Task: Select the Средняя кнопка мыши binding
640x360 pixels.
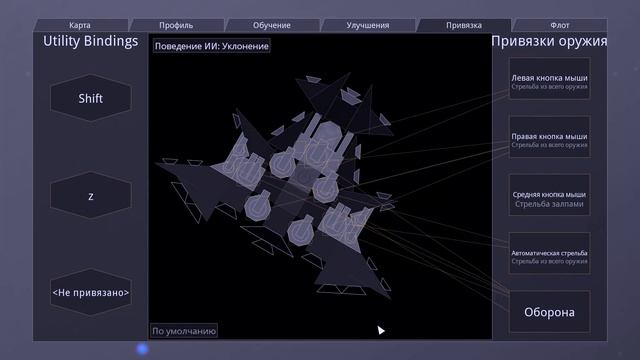Action: pos(549,195)
